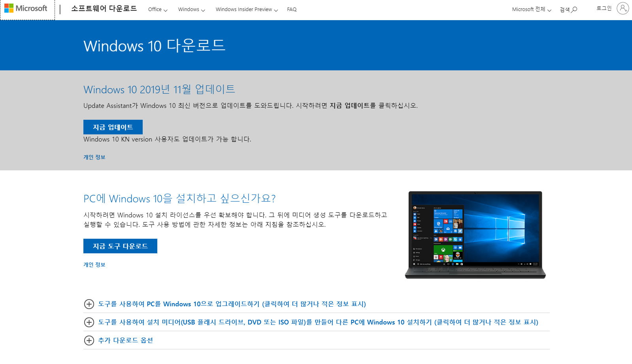This screenshot has height=364, width=632.
Task: Open the FAQ menu item
Action: click(x=292, y=9)
